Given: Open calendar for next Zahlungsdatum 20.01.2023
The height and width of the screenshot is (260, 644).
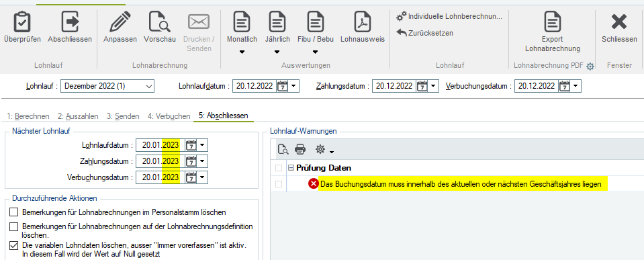Looking at the screenshot, I should coord(191,161).
